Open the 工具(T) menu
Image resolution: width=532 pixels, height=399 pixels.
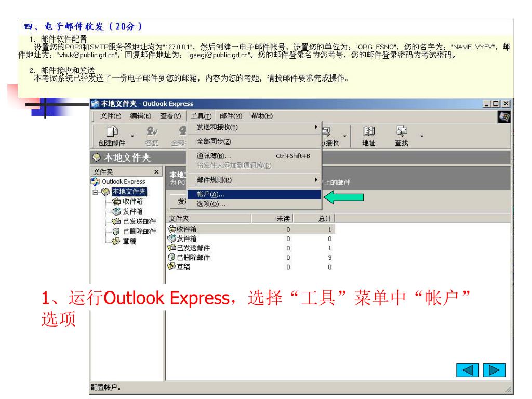201,116
